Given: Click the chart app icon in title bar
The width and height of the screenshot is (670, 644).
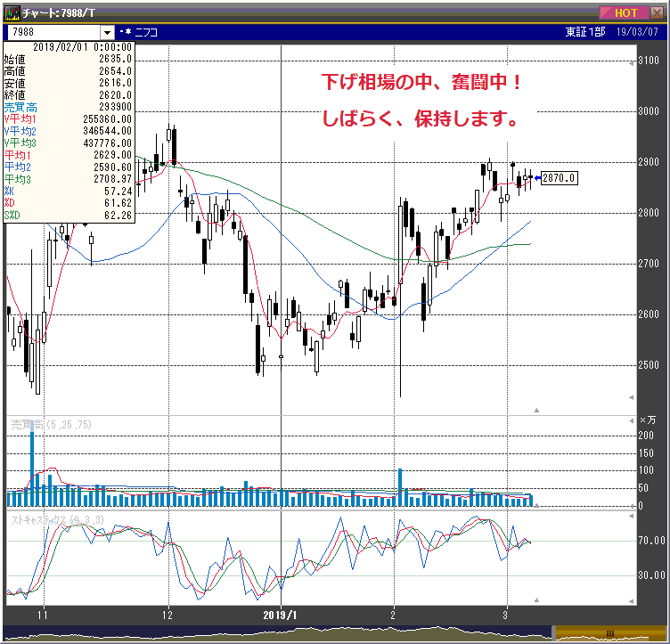Looking at the screenshot, I should coord(12,12).
